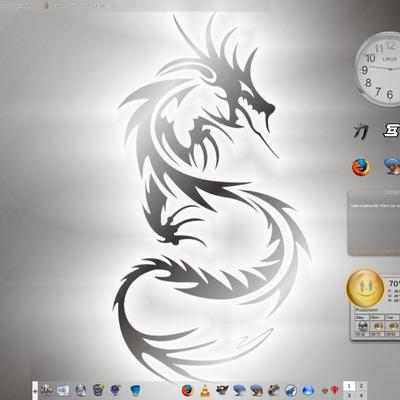Open the Firefox icon beside the chat widget icon
Screen dimensions: 400x400
pos(361,166)
